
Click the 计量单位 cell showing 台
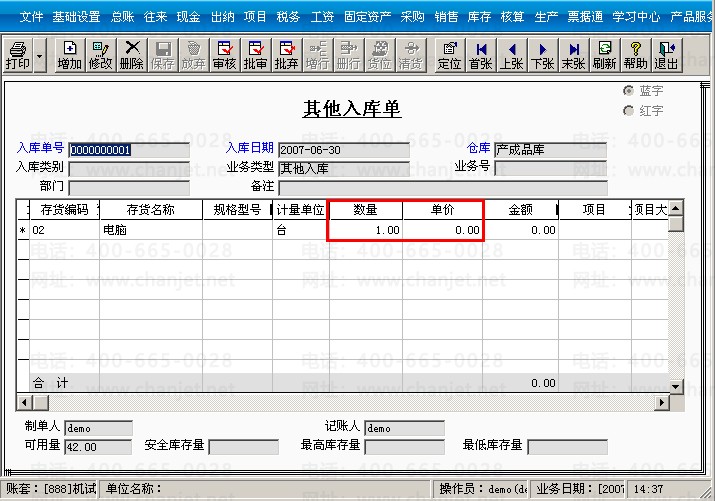pyautogui.click(x=301, y=230)
